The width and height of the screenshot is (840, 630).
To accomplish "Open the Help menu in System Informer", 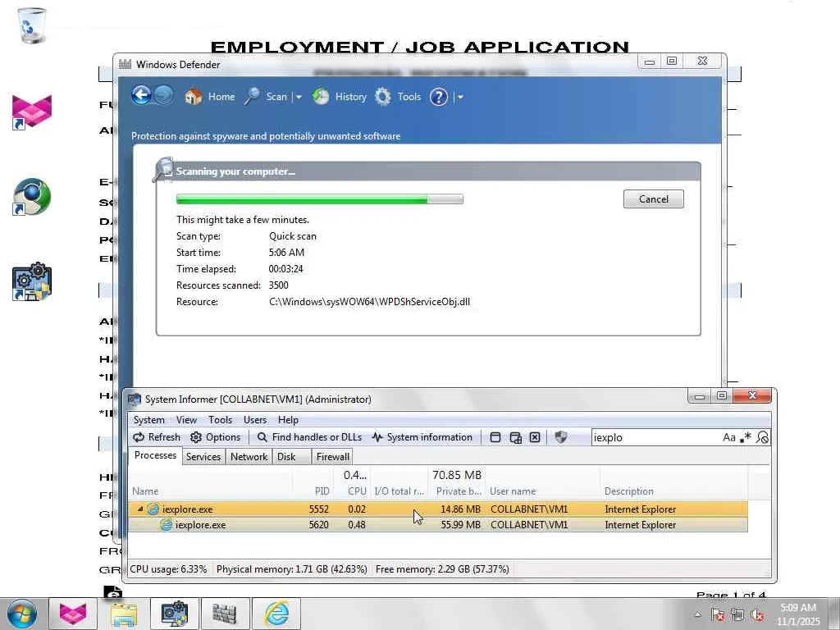I will 288,420.
